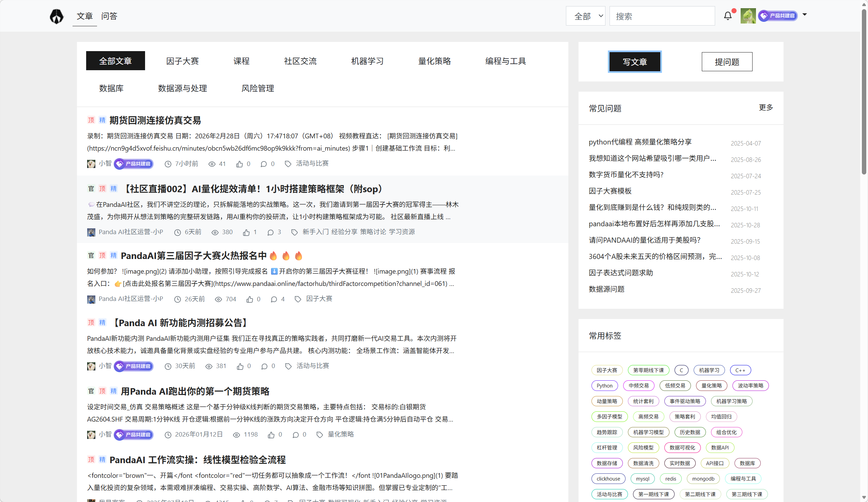Click comment icon on 期货回测连接仿真交易 post
The height and width of the screenshot is (502, 868).
point(264,164)
